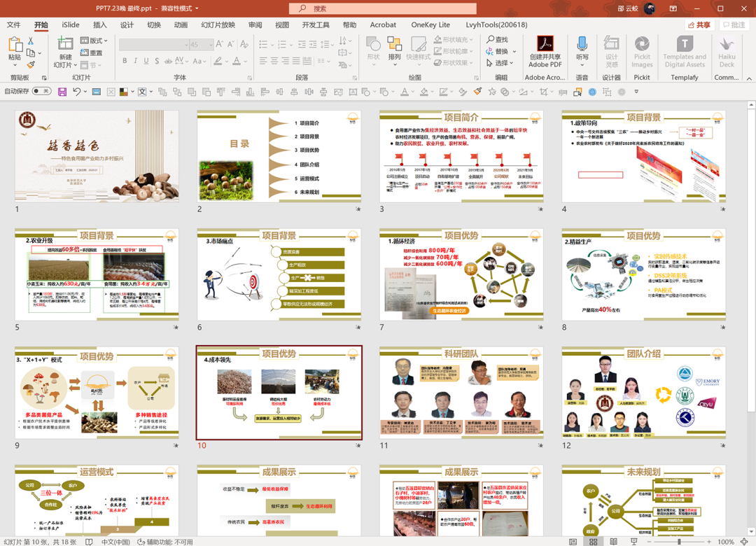756x546 pixels.
Task: Click the ribbon display options icon in title bar
Action: 673,8
